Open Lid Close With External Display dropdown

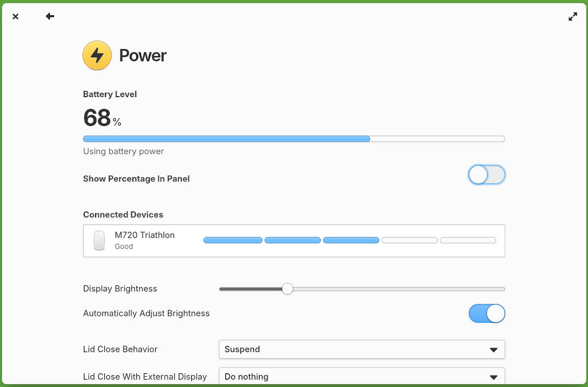362,376
